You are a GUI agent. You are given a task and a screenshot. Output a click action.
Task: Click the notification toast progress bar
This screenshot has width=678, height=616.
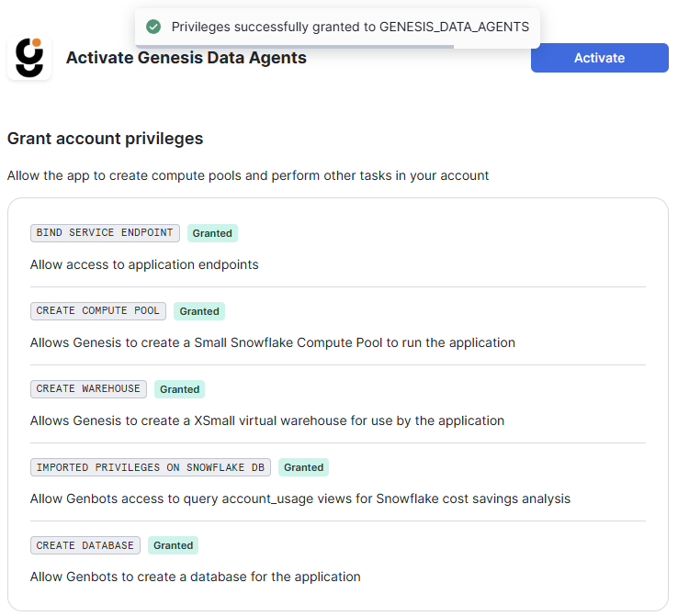295,46
